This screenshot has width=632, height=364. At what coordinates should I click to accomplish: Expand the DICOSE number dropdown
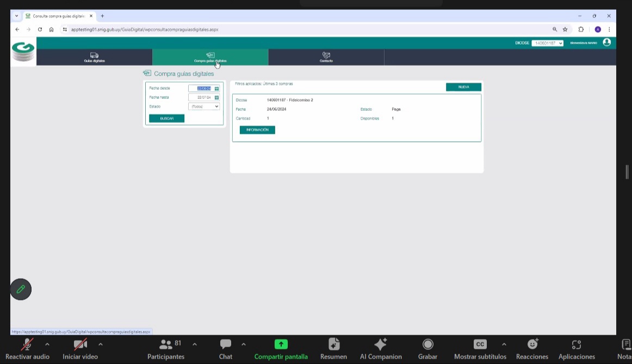[547, 43]
